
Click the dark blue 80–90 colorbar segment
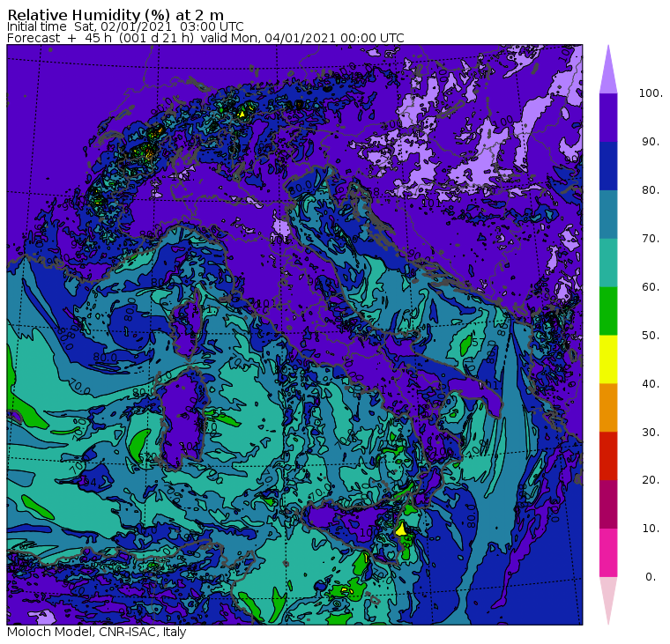tap(608, 166)
